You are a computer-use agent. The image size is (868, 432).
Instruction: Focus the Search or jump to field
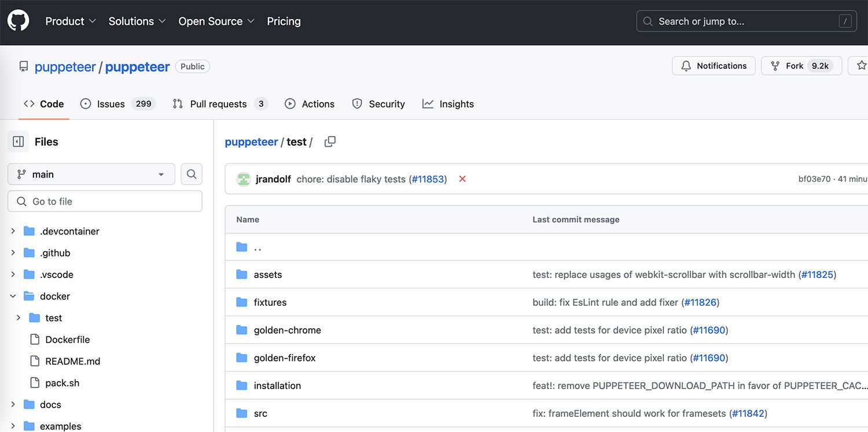point(746,21)
